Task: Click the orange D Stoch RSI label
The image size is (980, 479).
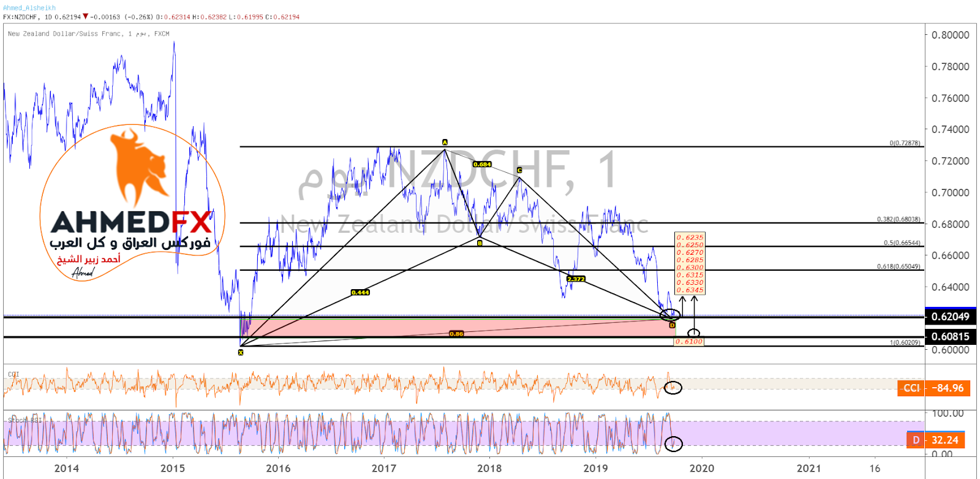Action: pyautogui.click(x=916, y=440)
